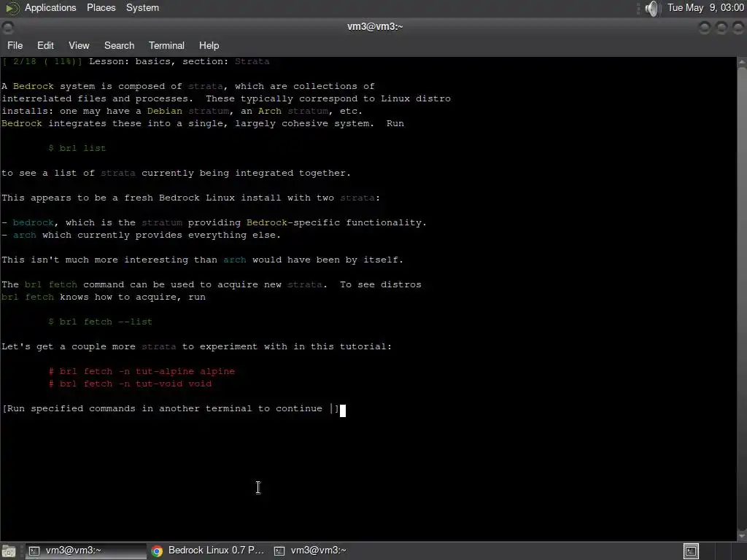
Task: Click the volume speaker icon
Action: pos(652,8)
